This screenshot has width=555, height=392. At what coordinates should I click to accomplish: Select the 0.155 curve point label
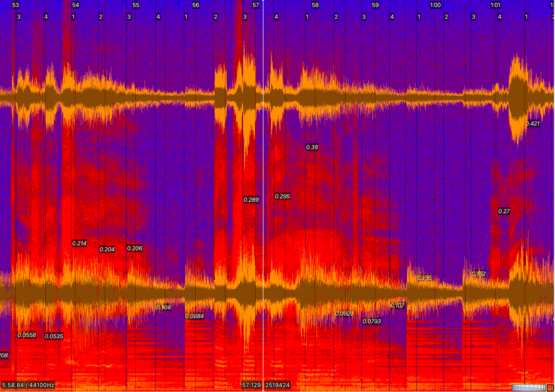coord(424,278)
